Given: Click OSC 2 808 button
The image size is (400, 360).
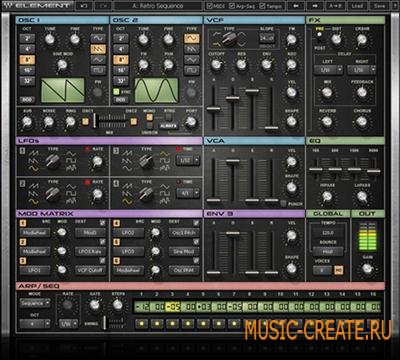Looking at the screenshot, I should point(121,100).
